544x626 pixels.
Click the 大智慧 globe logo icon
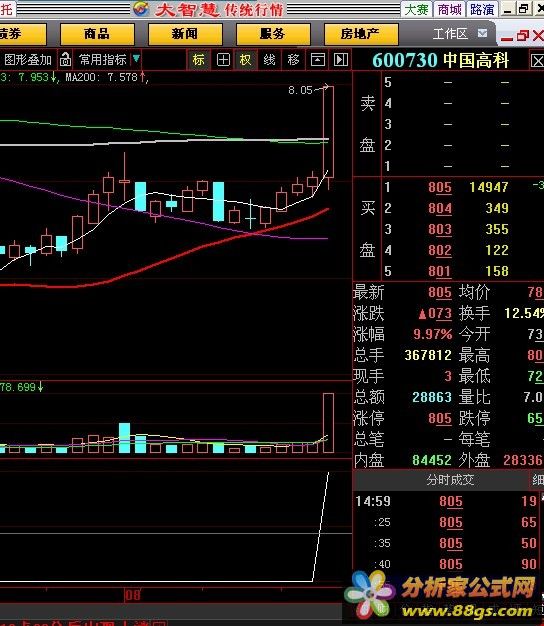pyautogui.click(x=141, y=9)
